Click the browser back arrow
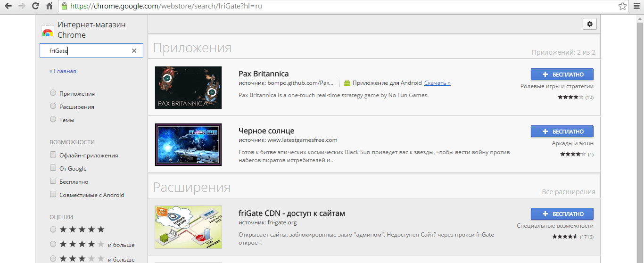The width and height of the screenshot is (644, 263). pos(8,6)
